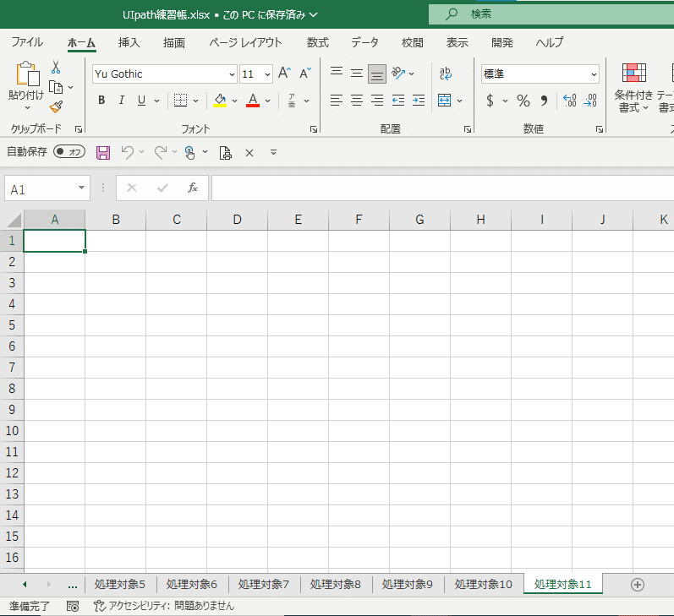Toggle align right
This screenshot has width=674, height=616.
coord(377,101)
